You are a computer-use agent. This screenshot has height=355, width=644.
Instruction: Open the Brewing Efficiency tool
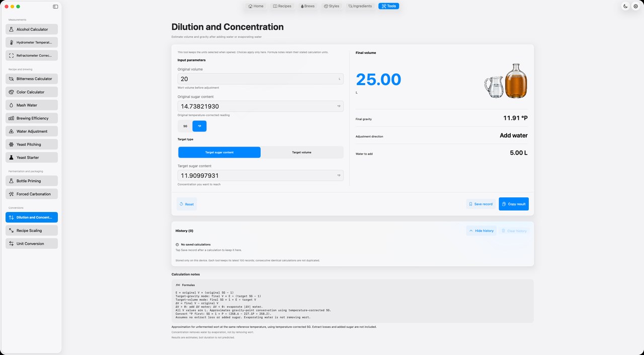32,118
